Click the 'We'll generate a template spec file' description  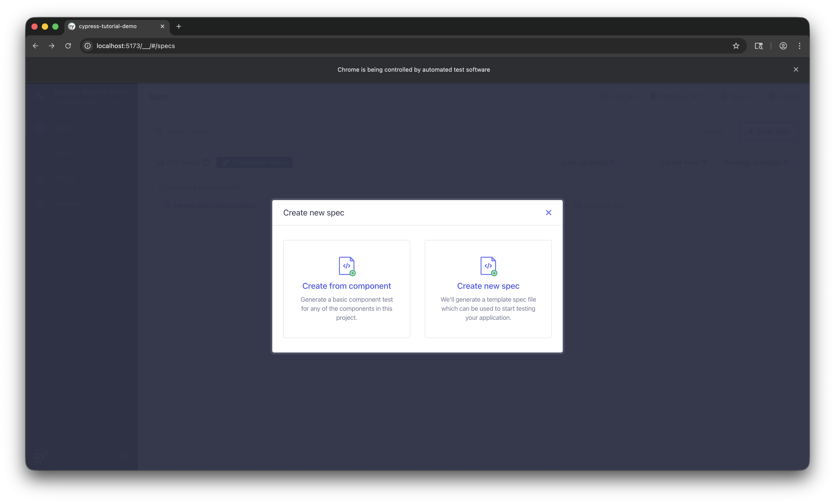pos(488,308)
